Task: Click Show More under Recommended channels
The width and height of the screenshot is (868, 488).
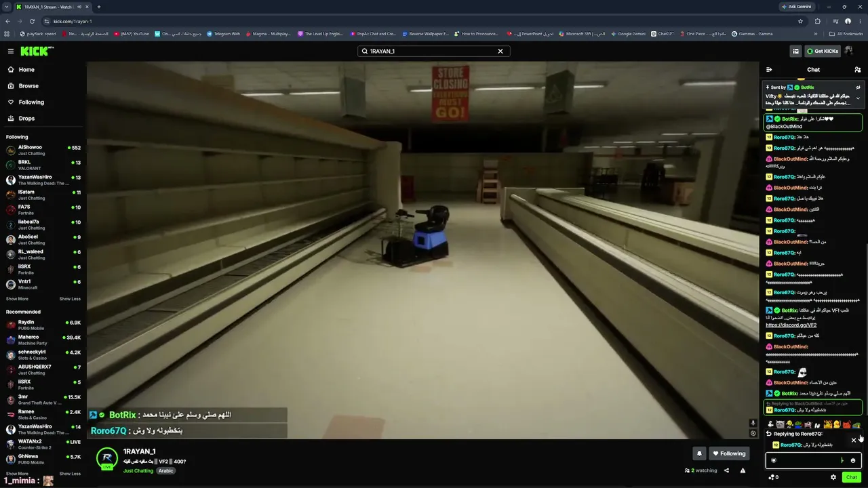Action: coord(17,474)
